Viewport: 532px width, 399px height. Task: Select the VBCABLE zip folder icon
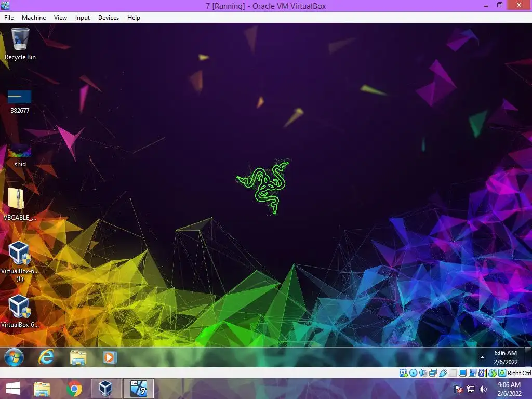click(x=20, y=204)
